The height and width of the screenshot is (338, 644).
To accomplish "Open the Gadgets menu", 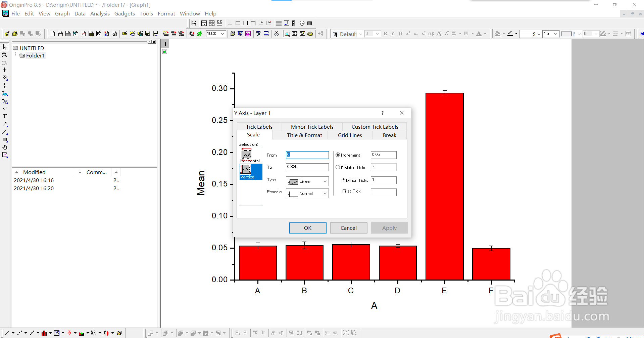I will (x=125, y=14).
